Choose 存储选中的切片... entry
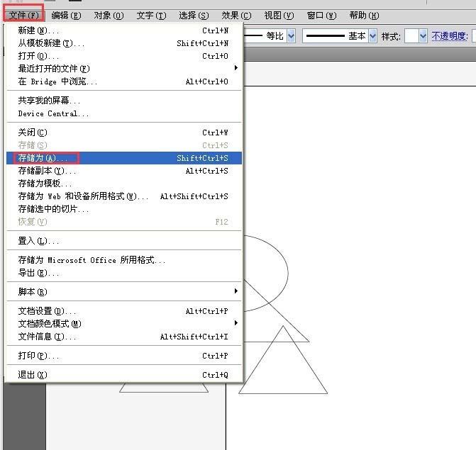The image size is (476, 450). click(124, 209)
